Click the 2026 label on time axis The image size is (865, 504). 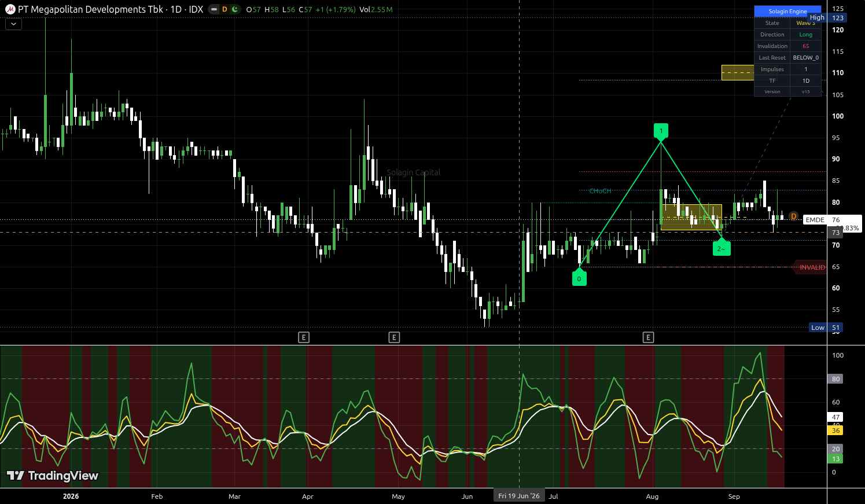(71, 496)
